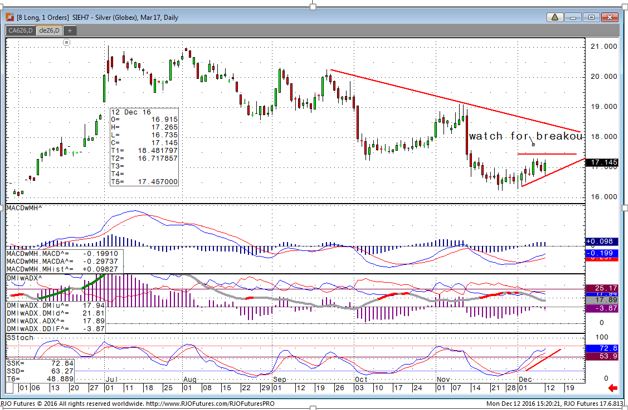The width and height of the screenshot is (628, 410).
Task: Click the MACDwMH.MACDA^ -0.29737 readout
Action: coord(62,261)
